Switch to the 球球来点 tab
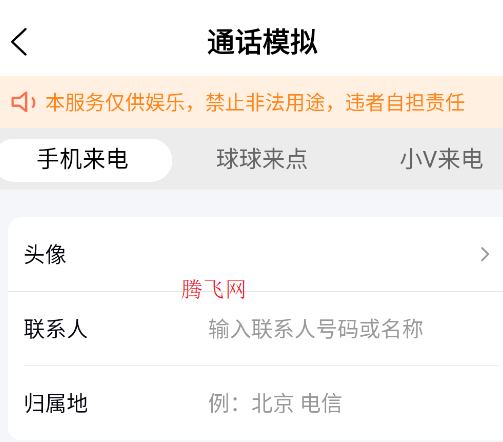Viewport: 503px width, 442px height. (262, 159)
